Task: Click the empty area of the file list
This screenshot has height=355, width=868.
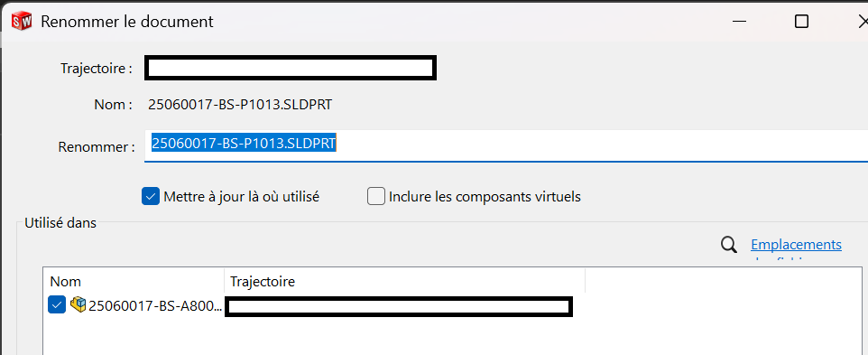Action: (454, 335)
